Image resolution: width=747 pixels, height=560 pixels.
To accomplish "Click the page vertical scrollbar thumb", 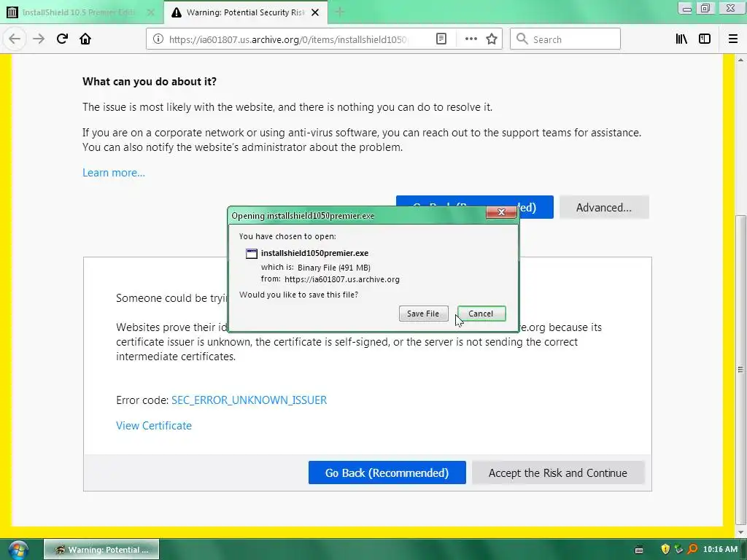I will click(x=740, y=369).
